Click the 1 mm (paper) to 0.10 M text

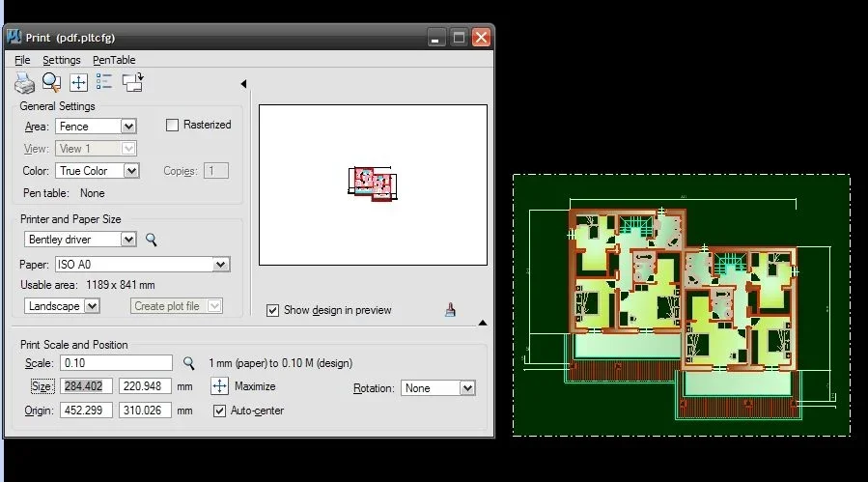[x=281, y=363]
